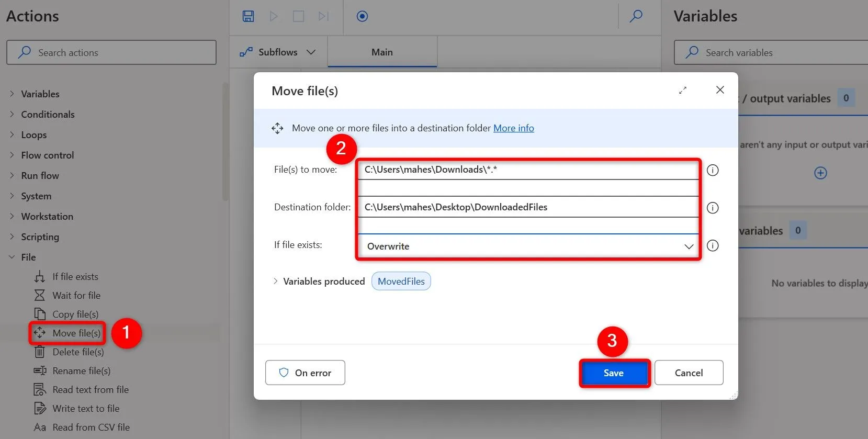
Task: Click the Save flow disk icon
Action: click(x=248, y=16)
